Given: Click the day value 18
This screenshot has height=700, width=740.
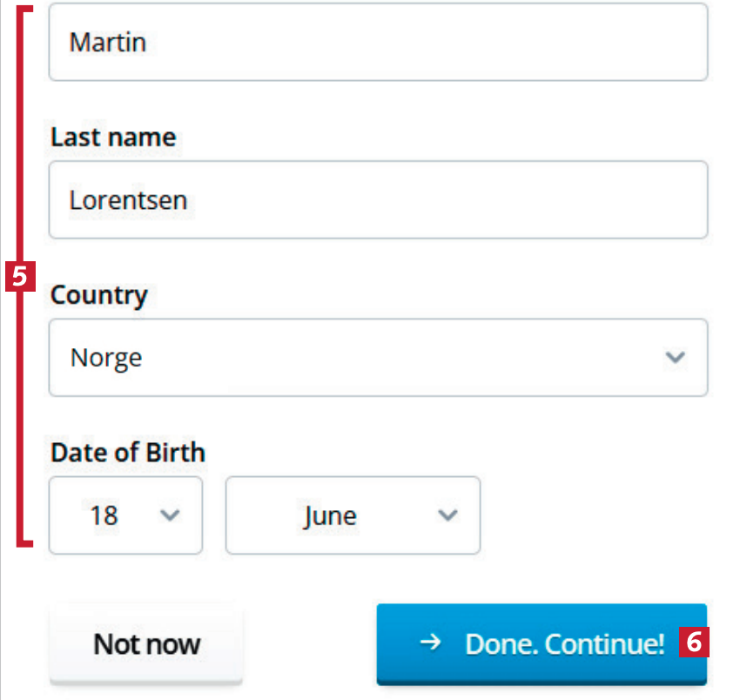Looking at the screenshot, I should pos(104,515).
